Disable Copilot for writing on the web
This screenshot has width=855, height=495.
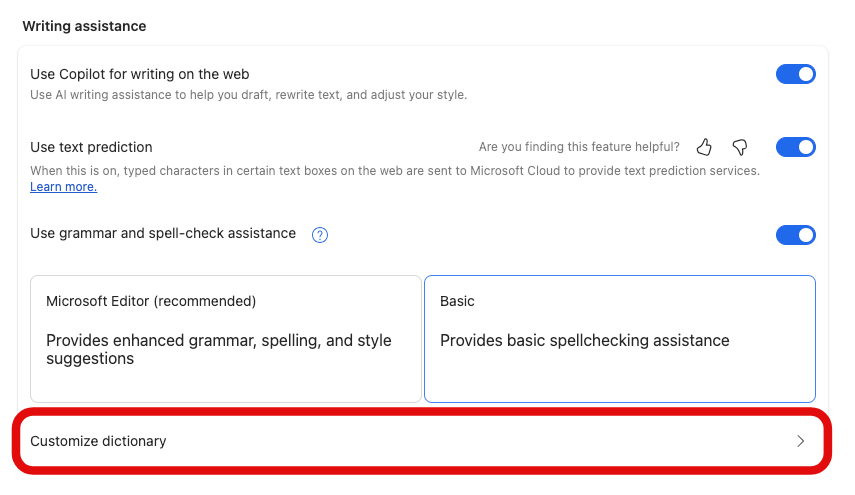point(796,74)
